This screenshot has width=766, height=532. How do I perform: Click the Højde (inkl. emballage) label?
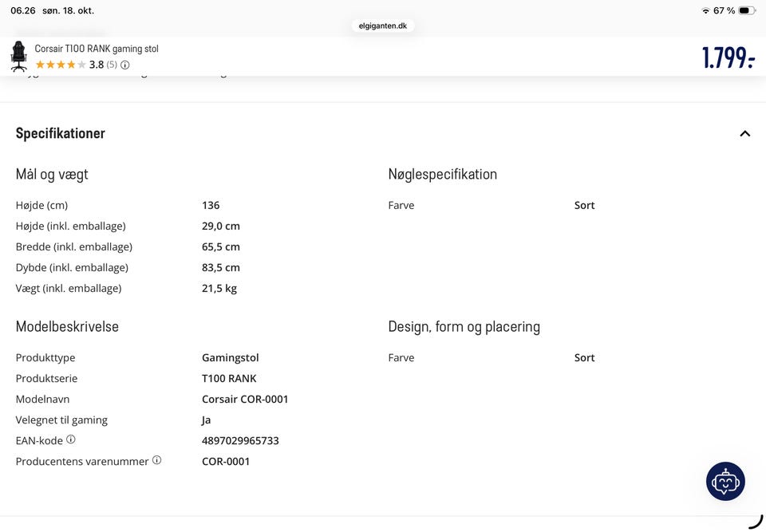[x=71, y=227]
